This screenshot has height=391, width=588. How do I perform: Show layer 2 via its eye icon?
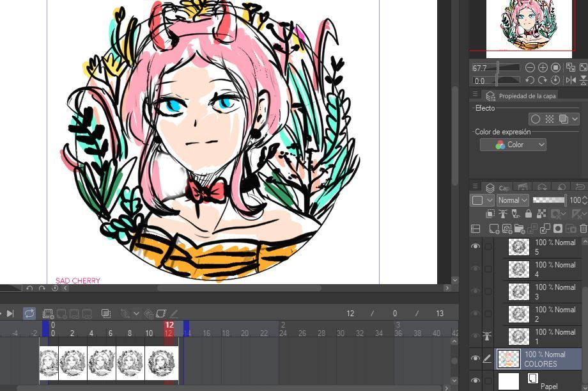click(x=476, y=314)
